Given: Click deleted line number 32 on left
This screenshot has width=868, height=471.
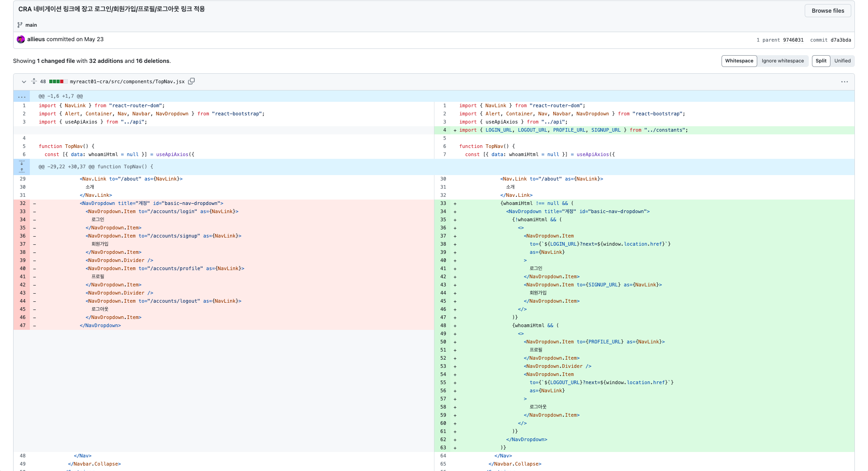Looking at the screenshot, I should click(x=22, y=204).
